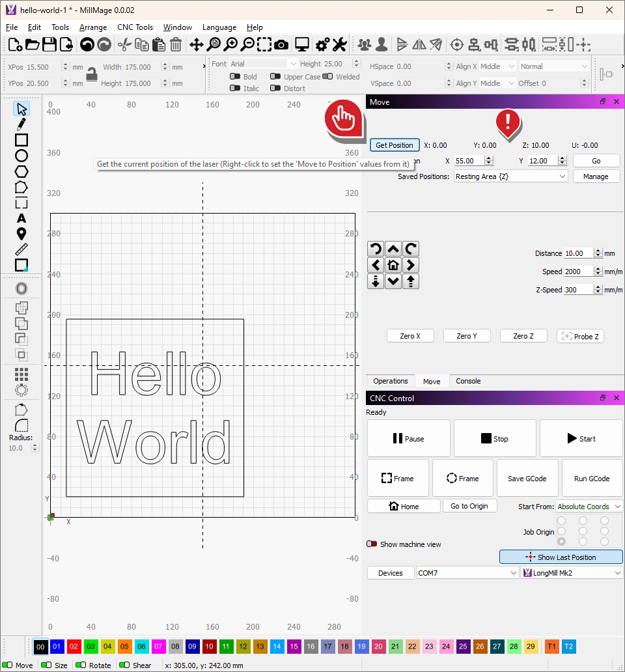Click the jog home icon button

(x=393, y=265)
